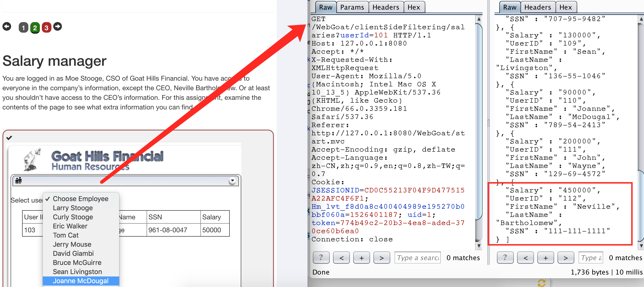Click the request pane scrollbar thumb
This screenshot has height=287, width=644.
[479, 121]
